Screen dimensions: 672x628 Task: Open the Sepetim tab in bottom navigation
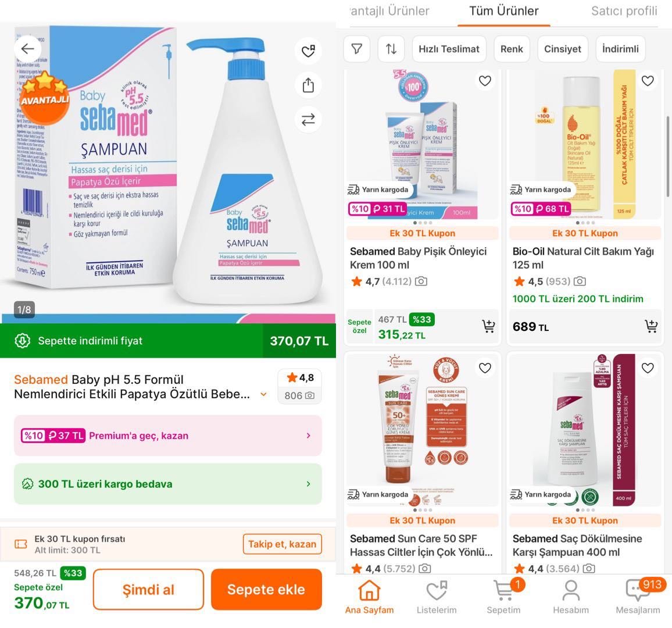pos(503,597)
